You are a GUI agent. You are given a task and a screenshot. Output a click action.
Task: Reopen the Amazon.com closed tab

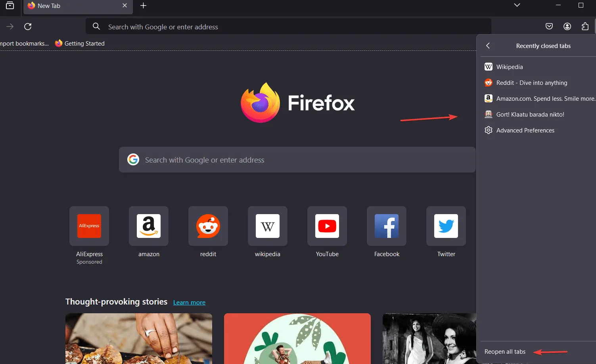pyautogui.click(x=538, y=98)
